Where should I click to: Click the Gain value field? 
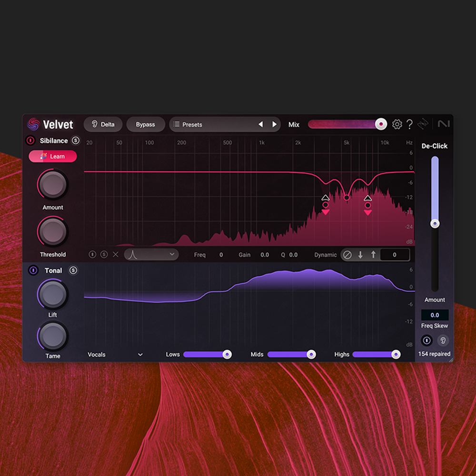click(265, 255)
